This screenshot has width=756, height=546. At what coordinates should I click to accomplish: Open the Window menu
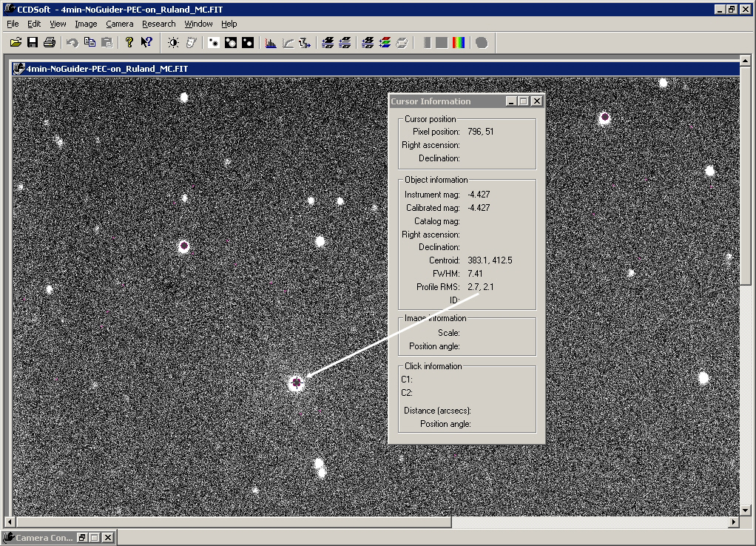198,24
